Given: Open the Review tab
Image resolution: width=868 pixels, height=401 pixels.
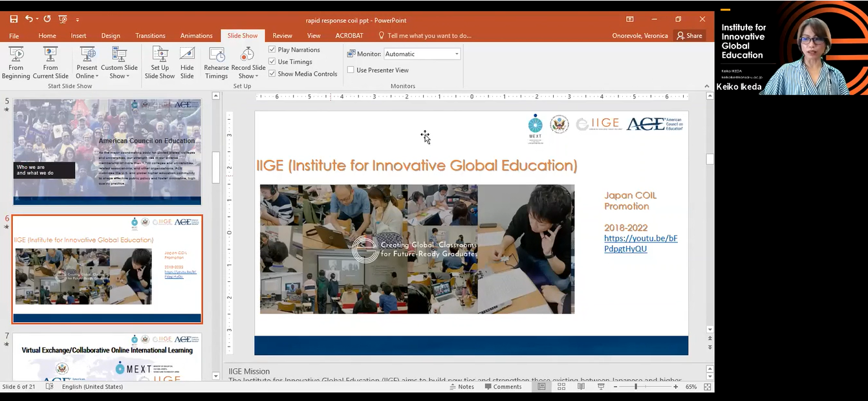Looking at the screenshot, I should (x=282, y=36).
